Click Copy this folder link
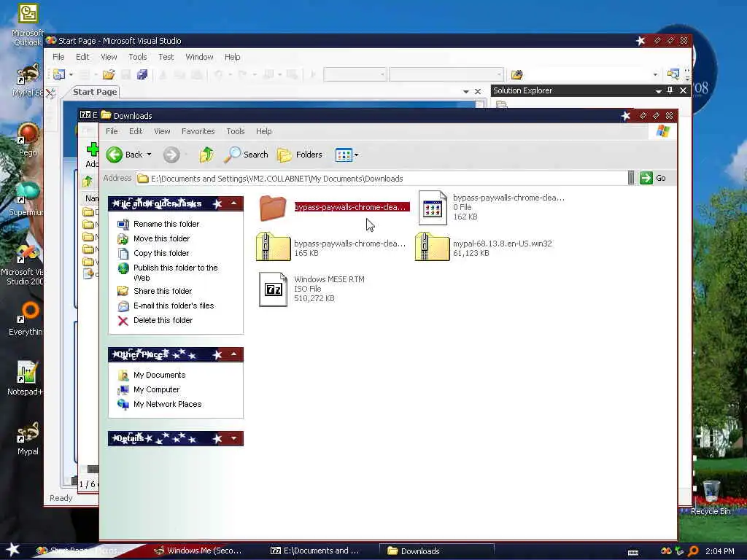The height and width of the screenshot is (560, 747). click(161, 253)
